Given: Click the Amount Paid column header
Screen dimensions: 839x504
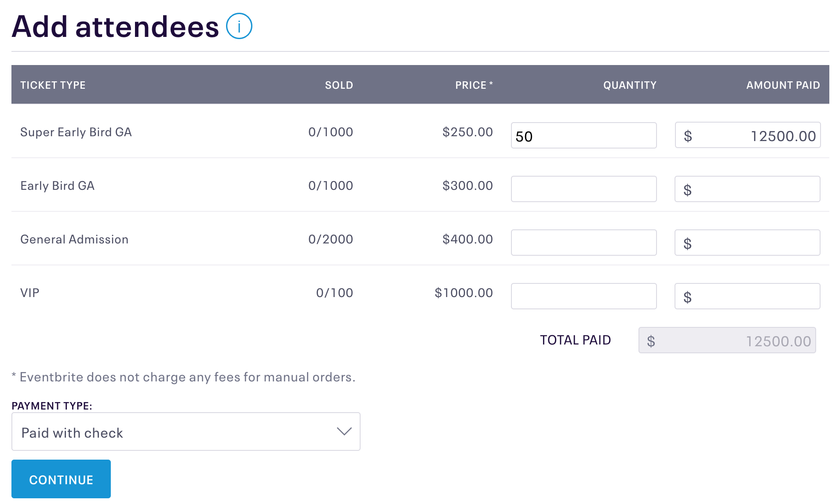Looking at the screenshot, I should 783,85.
